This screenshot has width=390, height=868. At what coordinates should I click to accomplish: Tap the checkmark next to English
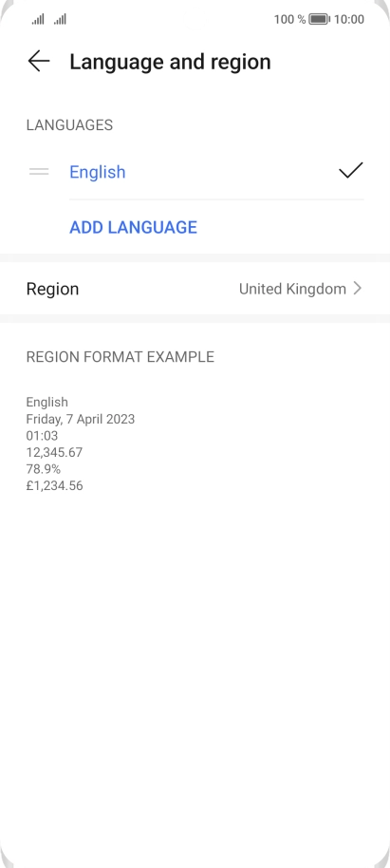351,171
